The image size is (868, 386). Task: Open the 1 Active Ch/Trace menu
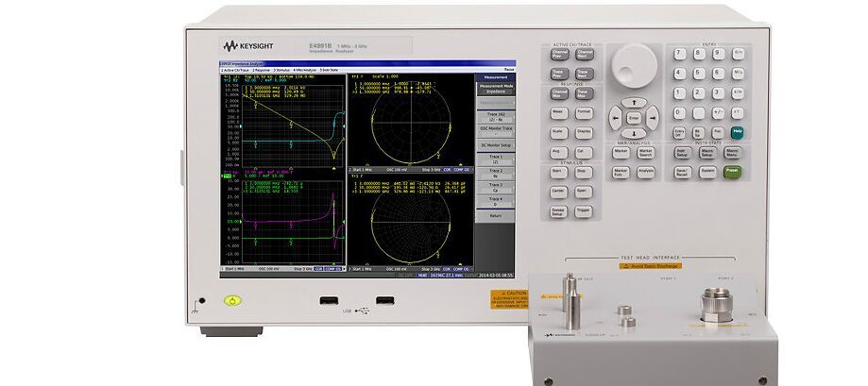pyautogui.click(x=233, y=70)
